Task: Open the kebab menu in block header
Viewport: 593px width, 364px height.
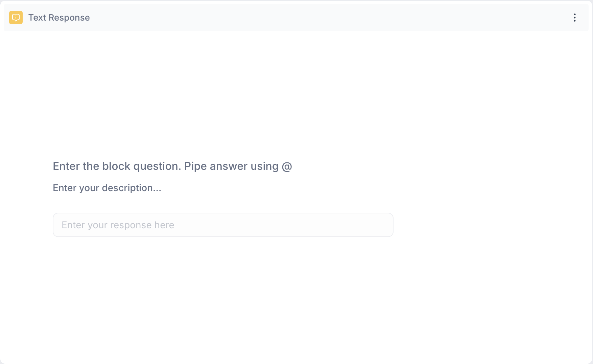Action: coord(574,18)
